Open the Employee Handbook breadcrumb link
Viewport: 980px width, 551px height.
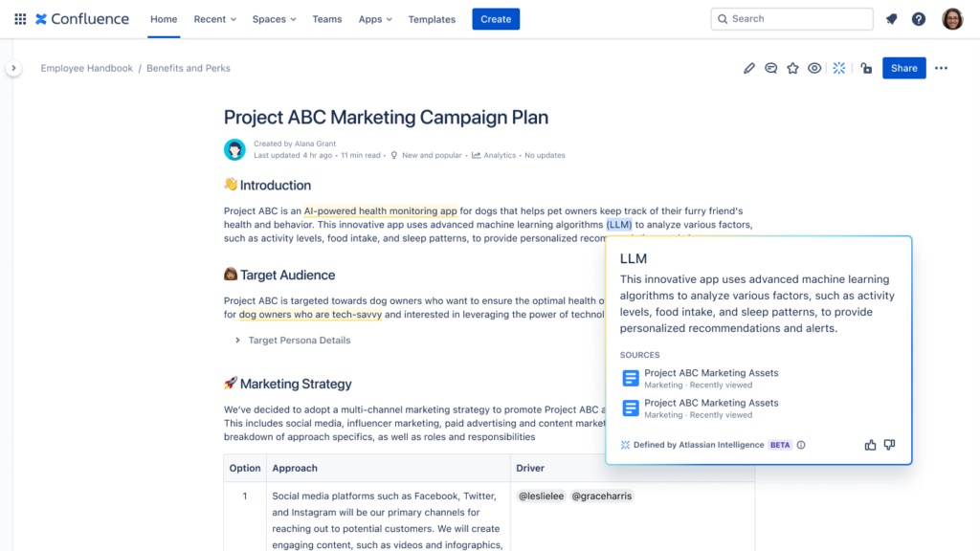[86, 68]
